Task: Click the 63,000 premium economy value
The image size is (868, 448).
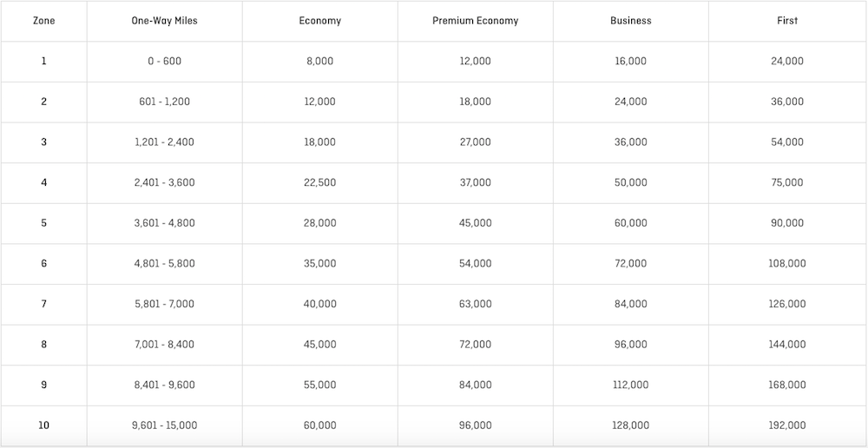Action: (475, 304)
